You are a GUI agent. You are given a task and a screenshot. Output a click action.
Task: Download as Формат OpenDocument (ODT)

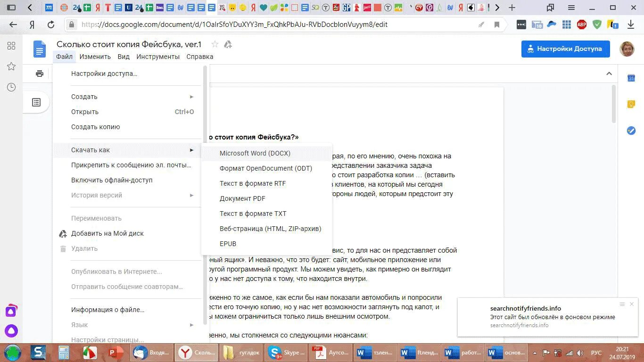point(267,168)
